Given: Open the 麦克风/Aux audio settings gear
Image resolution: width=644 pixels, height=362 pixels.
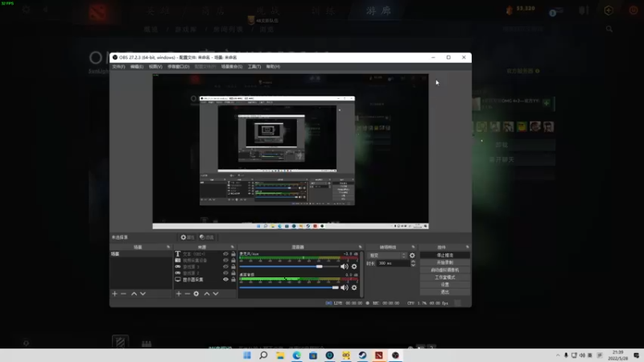Looking at the screenshot, I should click(354, 266).
